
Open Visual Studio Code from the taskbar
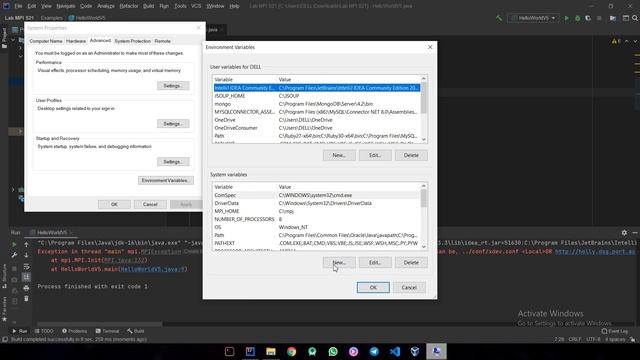[x=395, y=351]
